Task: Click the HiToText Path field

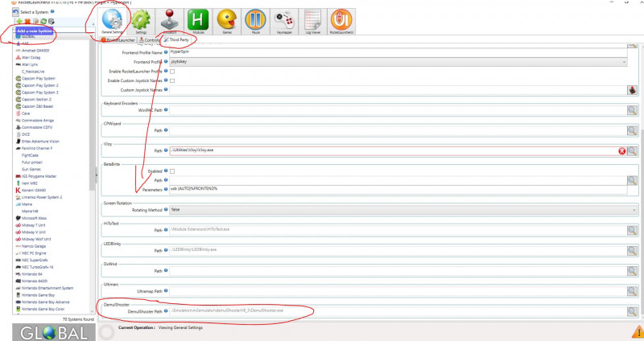Action: (x=398, y=230)
